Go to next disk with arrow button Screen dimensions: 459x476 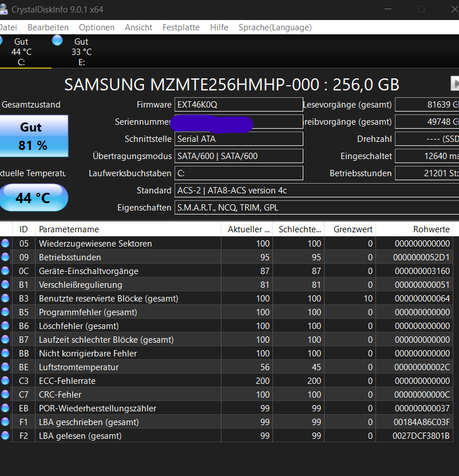[x=455, y=83]
